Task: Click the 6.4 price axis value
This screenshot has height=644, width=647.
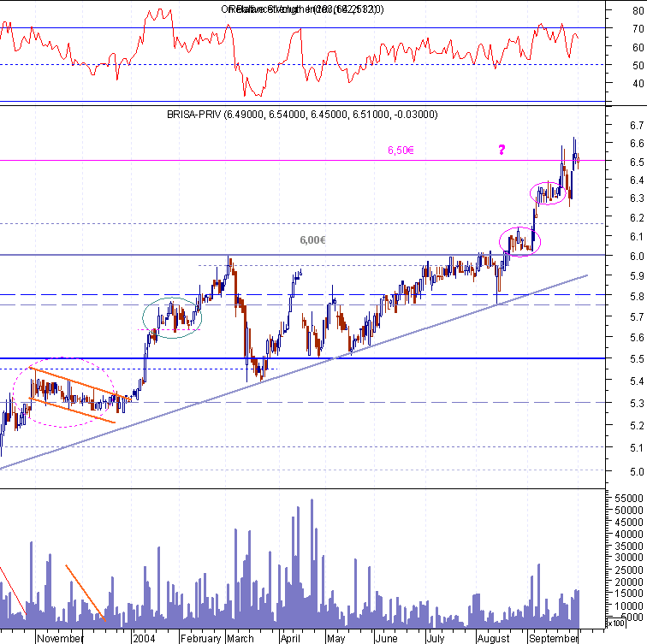Action: [x=637, y=180]
